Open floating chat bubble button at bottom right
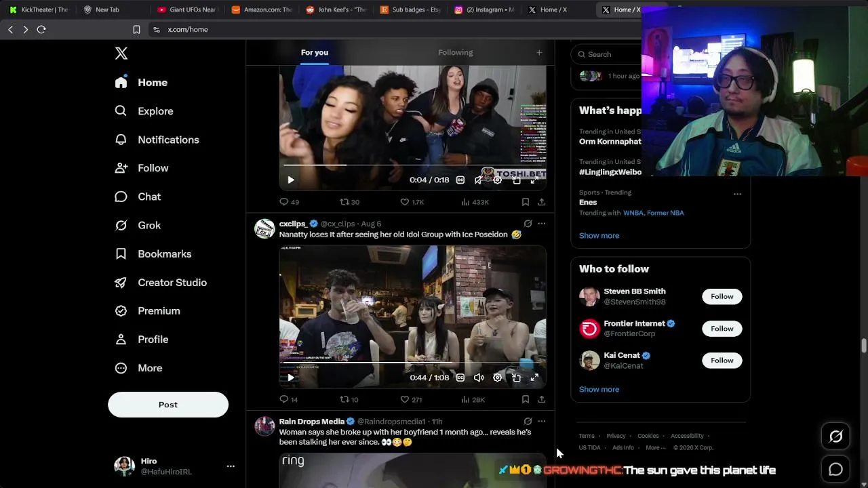Screen dimensions: 868x488 [835, 469]
